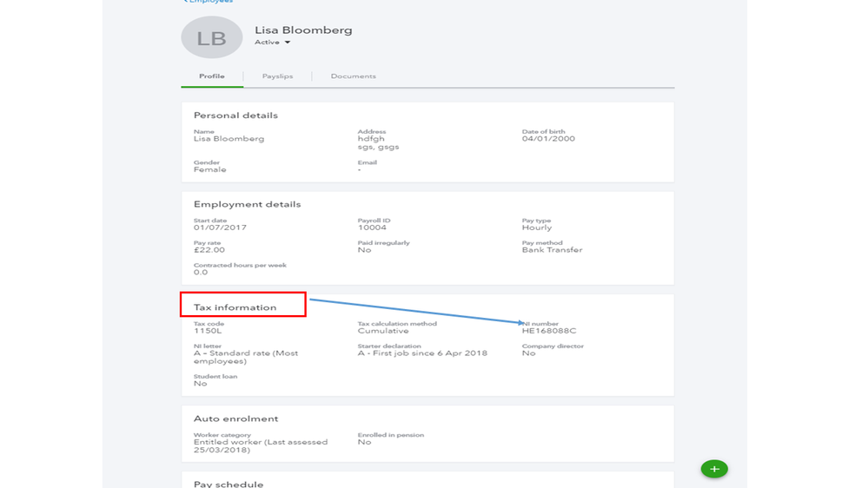Click the pay rate £22.00 value
Viewport: 868px width, 488px height.
tap(209, 250)
